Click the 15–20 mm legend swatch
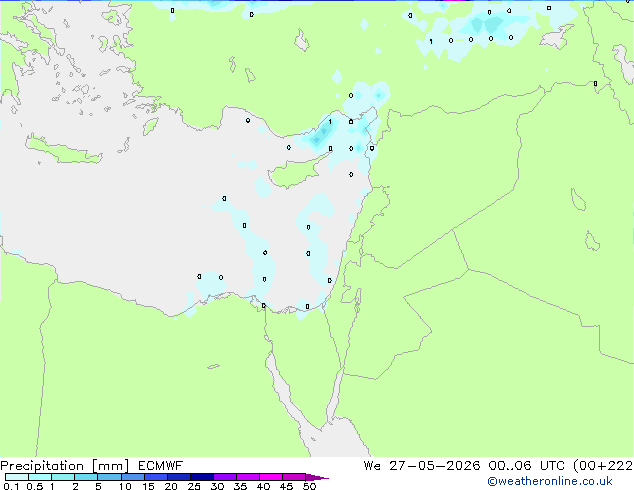 (x=155, y=477)
